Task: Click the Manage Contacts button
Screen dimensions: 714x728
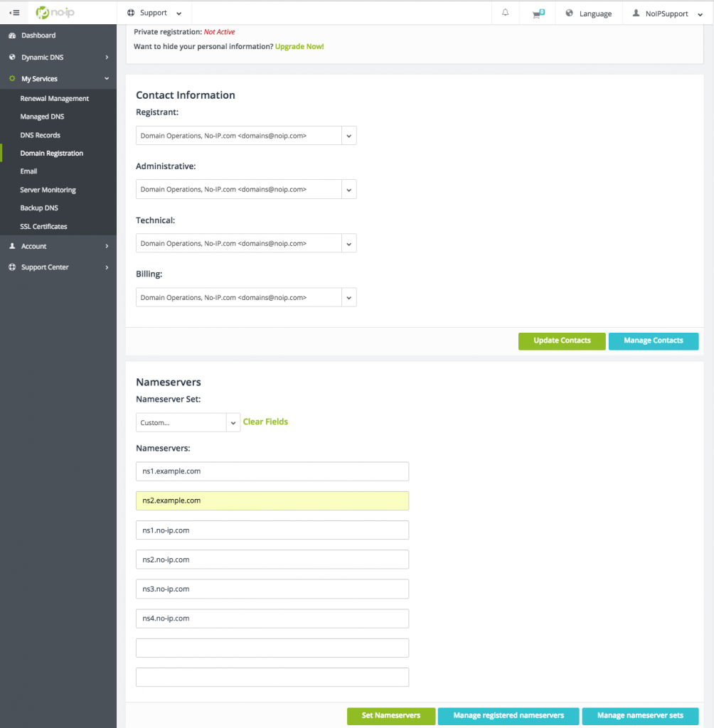Action: click(654, 341)
